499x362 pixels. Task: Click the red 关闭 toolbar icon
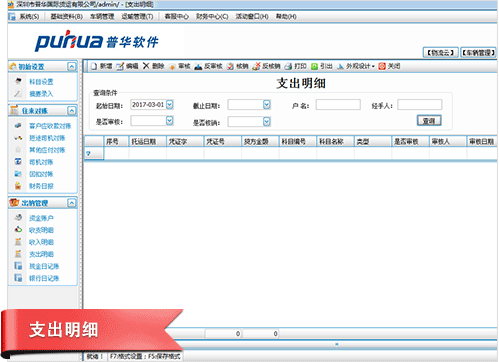[x=382, y=66]
